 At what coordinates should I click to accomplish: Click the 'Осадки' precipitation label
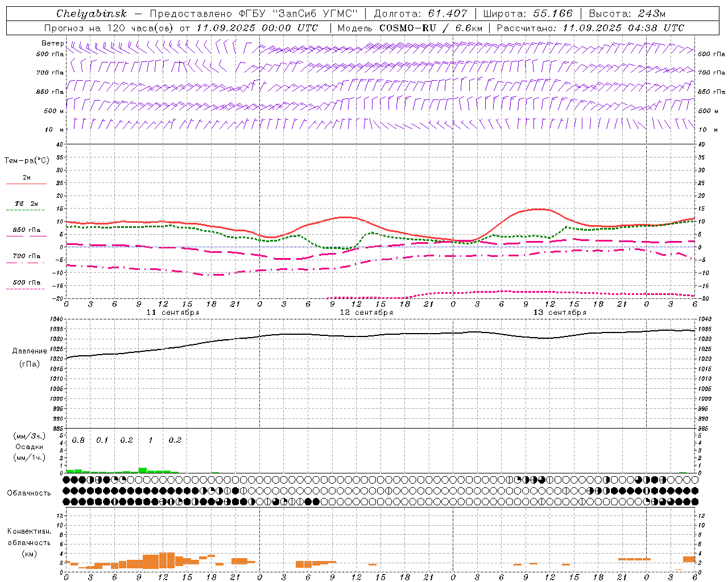click(29, 447)
